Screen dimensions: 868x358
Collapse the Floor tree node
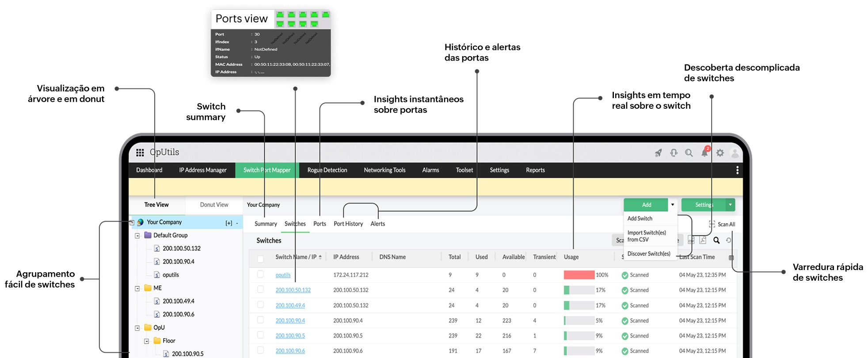(147, 341)
